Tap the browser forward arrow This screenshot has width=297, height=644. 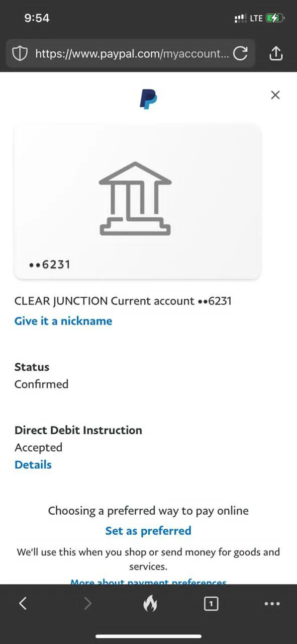pos(87,603)
